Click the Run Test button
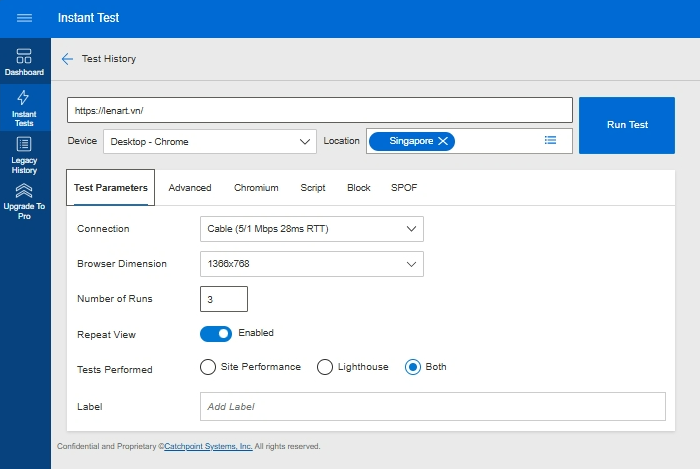 (627, 125)
